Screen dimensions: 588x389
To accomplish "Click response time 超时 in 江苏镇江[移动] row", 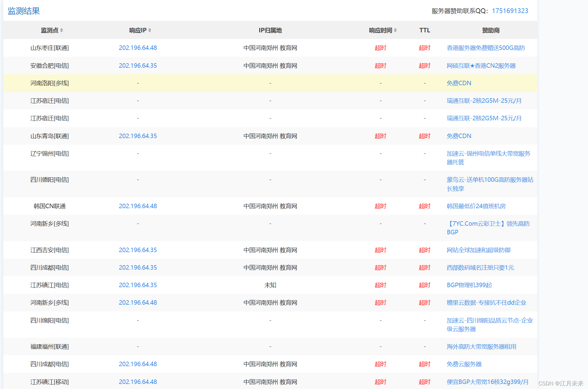I will [381, 382].
